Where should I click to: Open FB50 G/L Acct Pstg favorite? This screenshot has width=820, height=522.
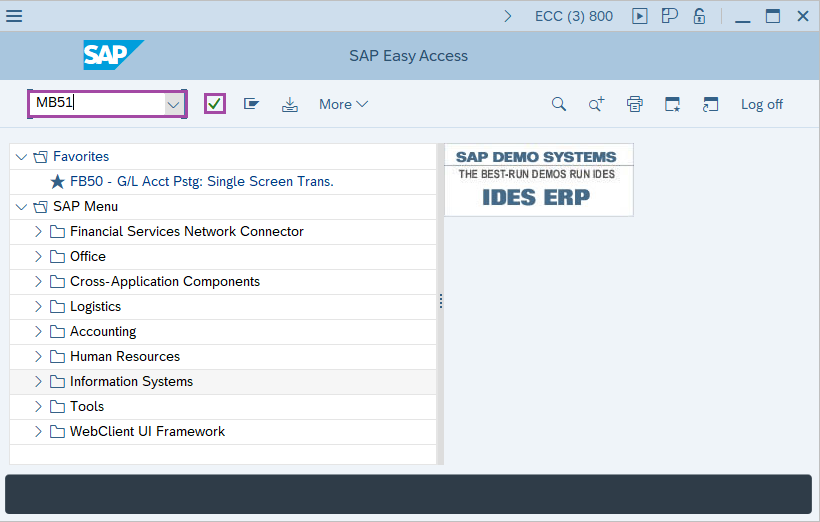(x=201, y=182)
